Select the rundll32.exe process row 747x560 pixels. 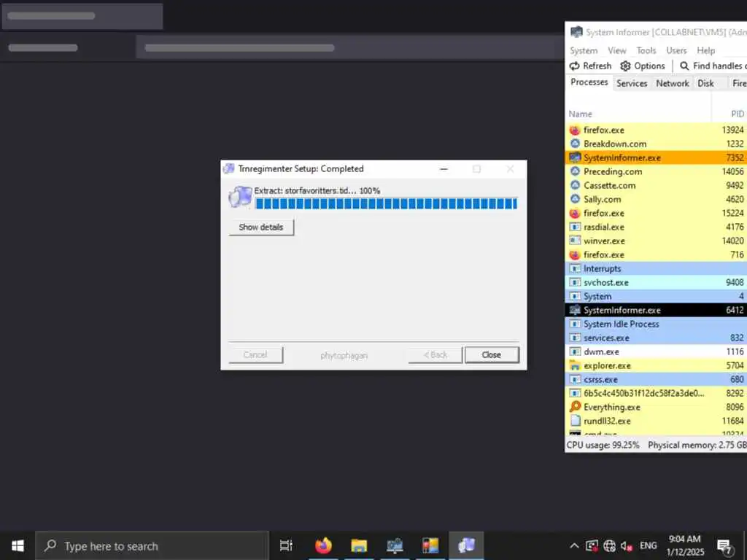point(656,421)
